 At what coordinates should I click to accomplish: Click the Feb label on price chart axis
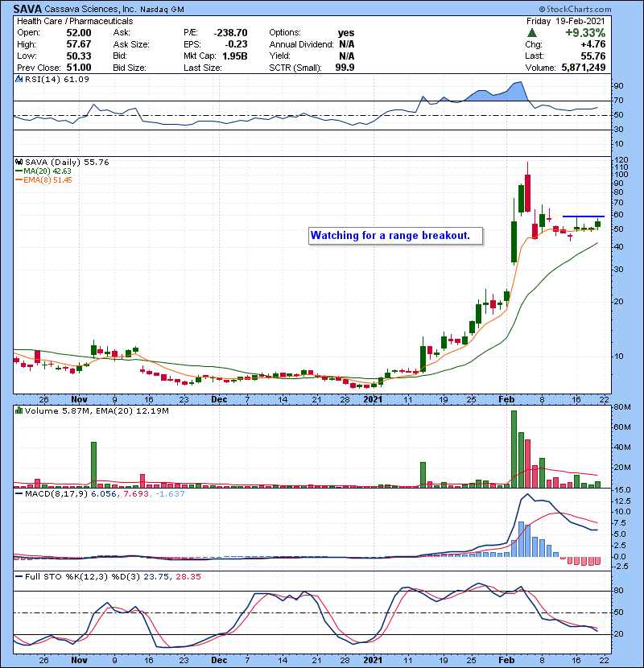coord(507,400)
